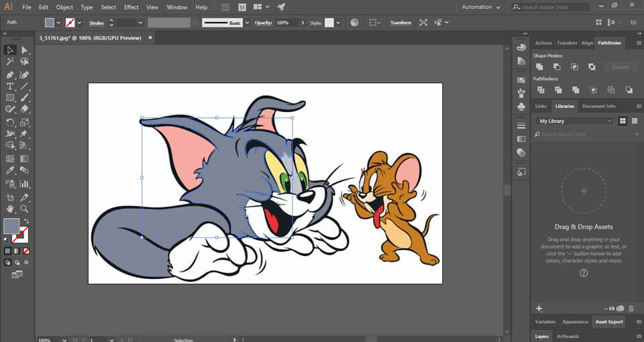Switch to the Align tab
The height and width of the screenshot is (342, 644).
point(587,43)
